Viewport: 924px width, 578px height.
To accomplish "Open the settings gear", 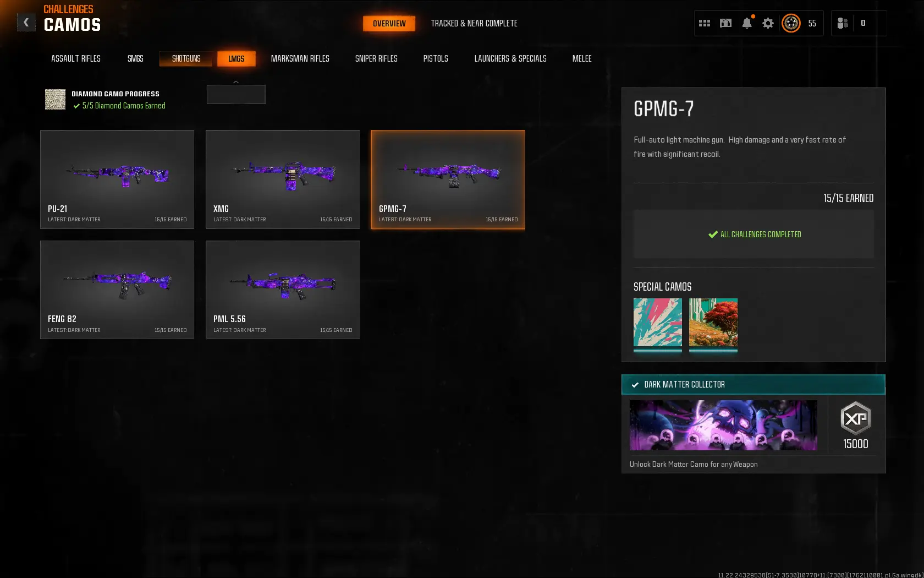I will [x=768, y=23].
